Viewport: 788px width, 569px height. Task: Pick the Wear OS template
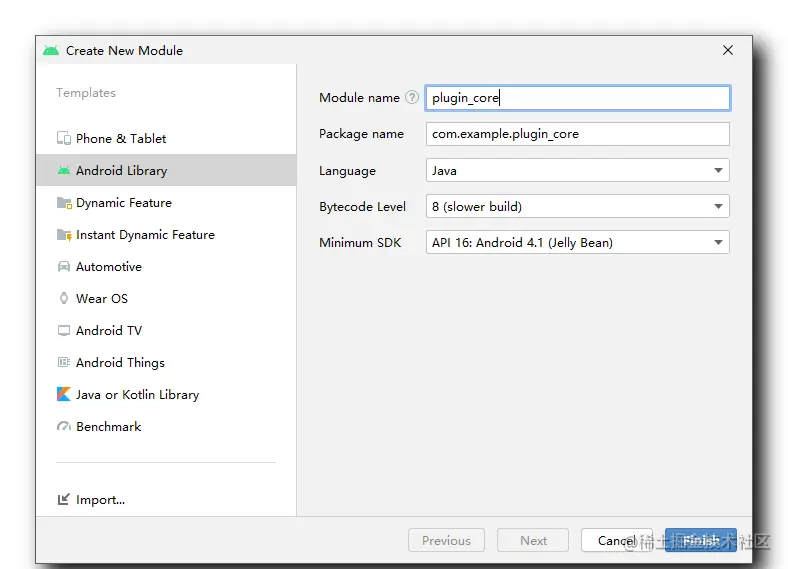[x=166, y=299]
